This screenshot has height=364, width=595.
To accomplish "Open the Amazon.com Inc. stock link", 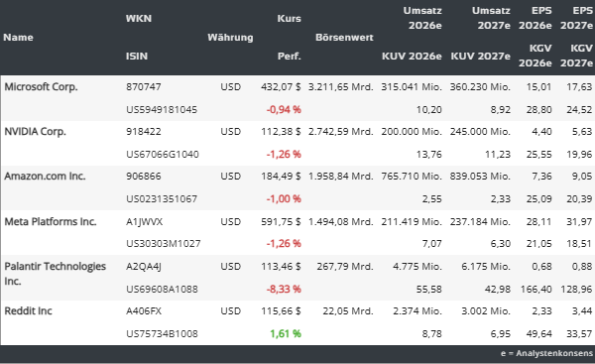I will [x=45, y=177].
